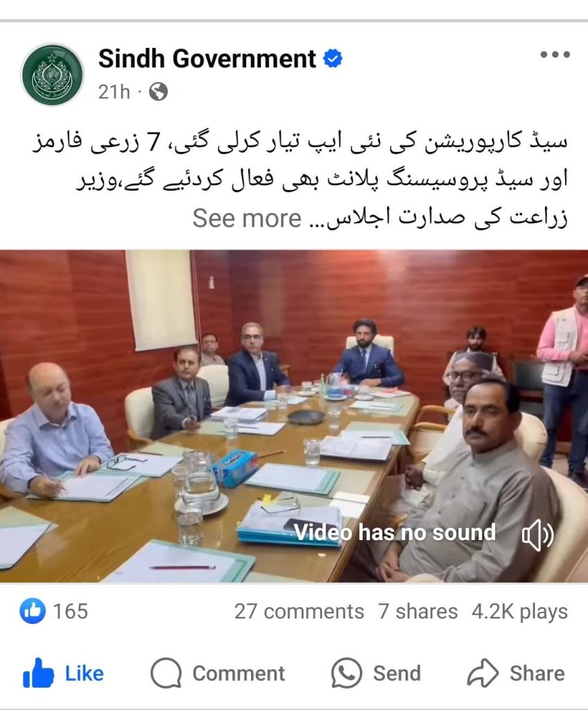View the 27 comments
Image resolution: width=588 pixels, height=710 pixels.
pos(299,612)
